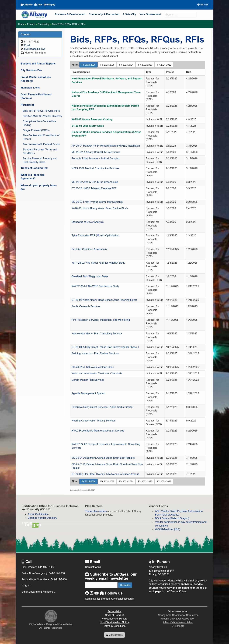Screen dimensions: 229x644
Task: Click the site Search field
Action: [x=180, y=14]
